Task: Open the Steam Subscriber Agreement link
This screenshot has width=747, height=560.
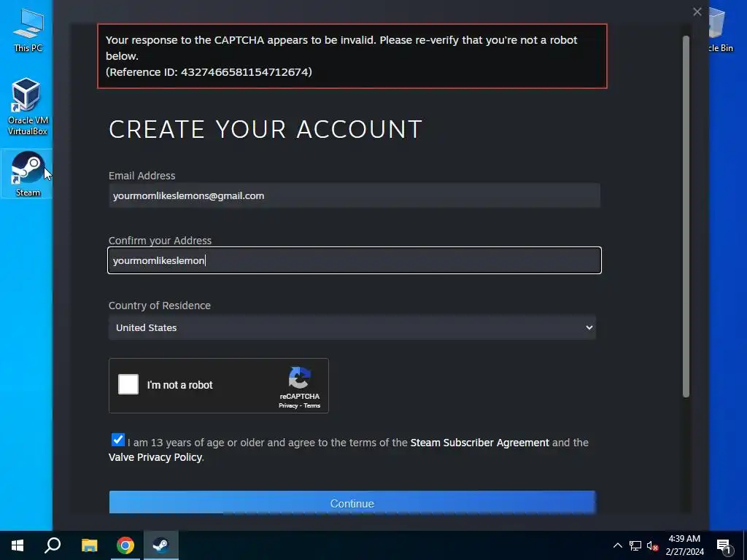Action: click(480, 443)
